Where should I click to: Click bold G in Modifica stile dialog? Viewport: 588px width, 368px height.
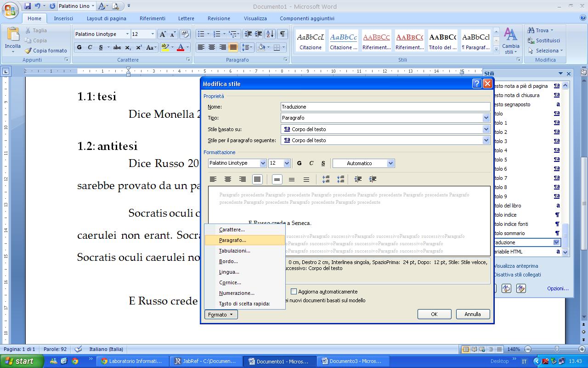pyautogui.click(x=300, y=163)
